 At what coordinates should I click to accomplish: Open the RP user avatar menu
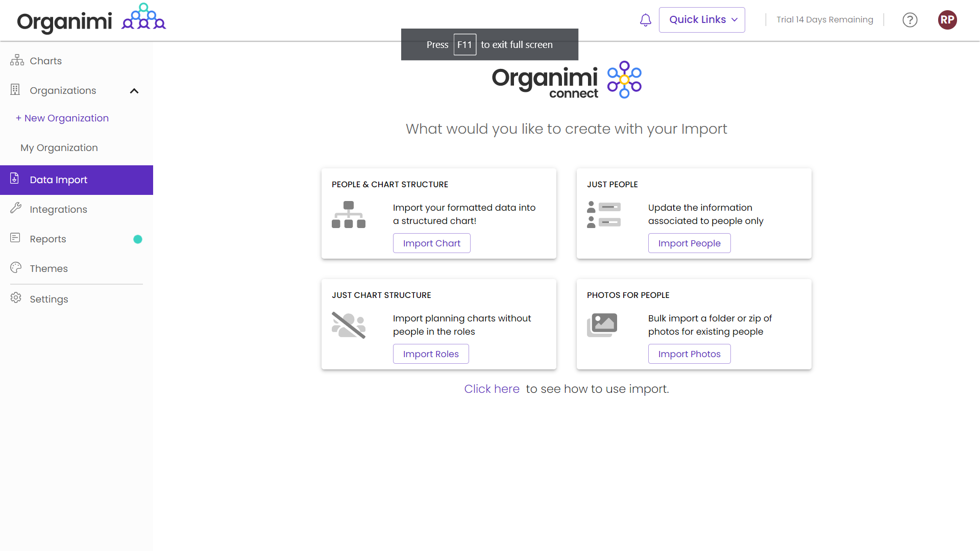pos(947,20)
